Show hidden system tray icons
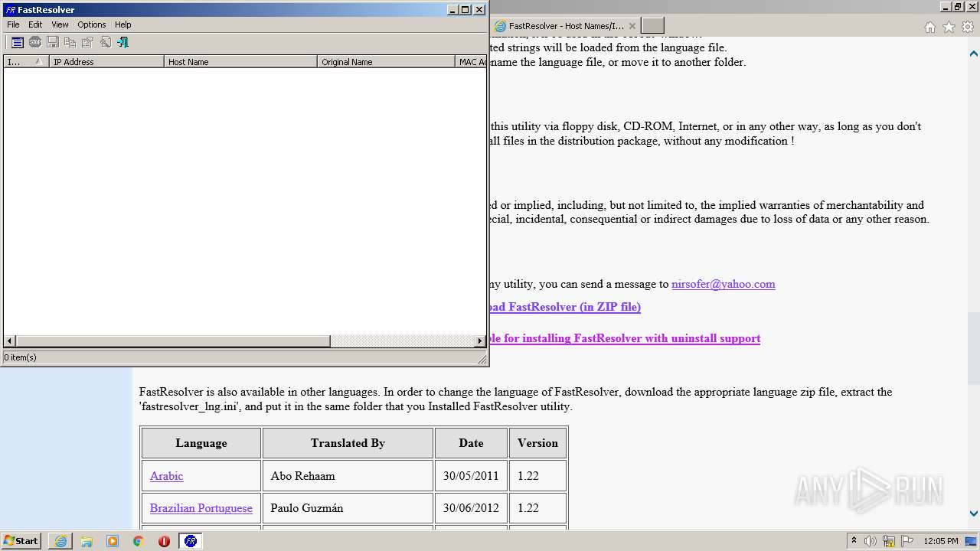980x551 pixels. coord(854,540)
